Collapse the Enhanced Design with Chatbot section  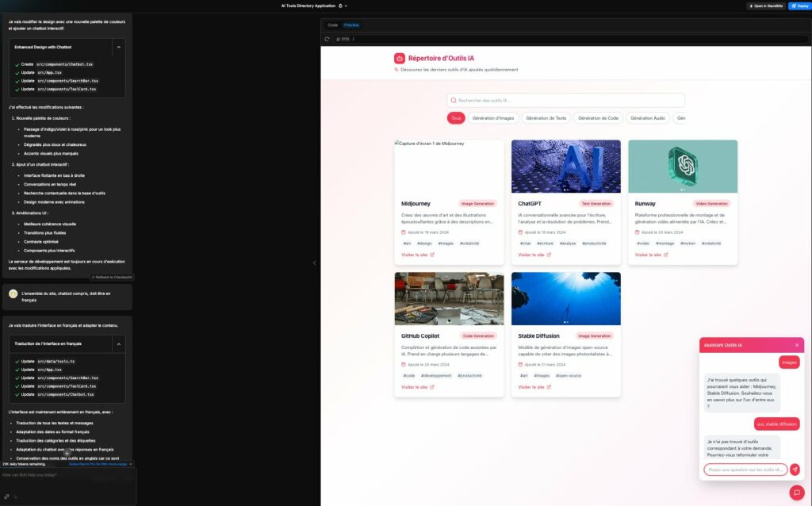click(119, 47)
